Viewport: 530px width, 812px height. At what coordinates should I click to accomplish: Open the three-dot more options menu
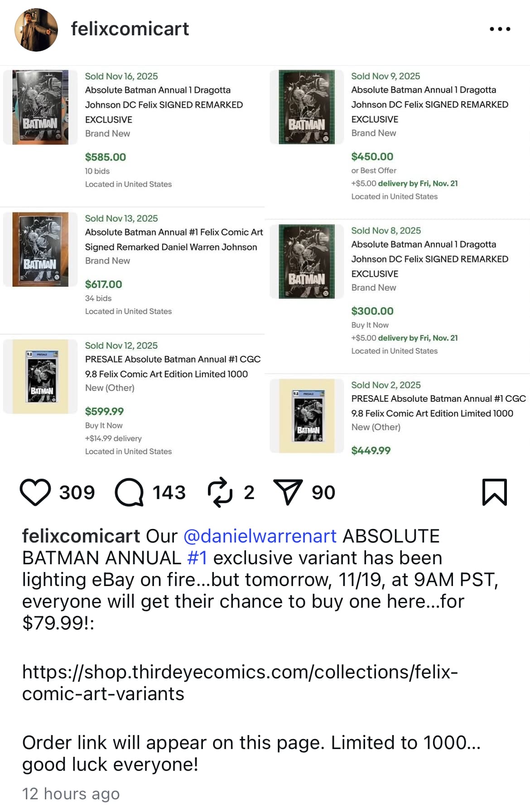pos(500,29)
